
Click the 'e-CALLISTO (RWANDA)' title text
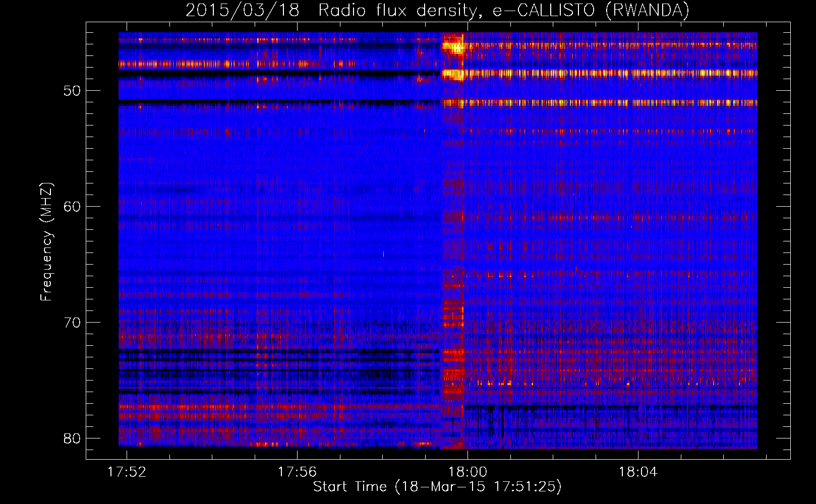pyautogui.click(x=591, y=11)
